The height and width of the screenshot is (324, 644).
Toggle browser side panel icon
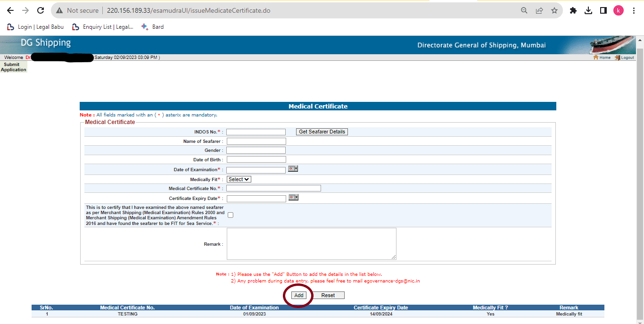pyautogui.click(x=603, y=10)
